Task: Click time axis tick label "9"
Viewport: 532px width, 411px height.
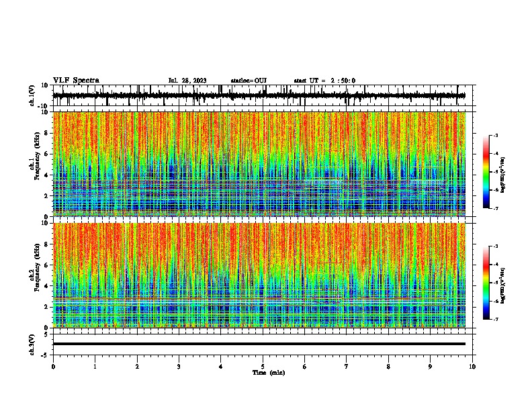Action: click(x=430, y=367)
